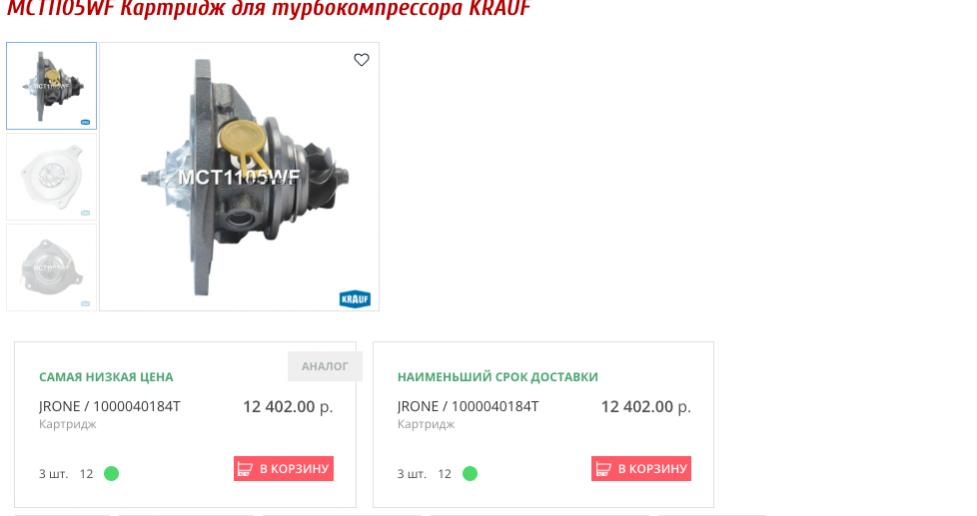The image size is (977, 516).
Task: Click the 12 402.00 р. price in lowest price card
Action: 288,407
